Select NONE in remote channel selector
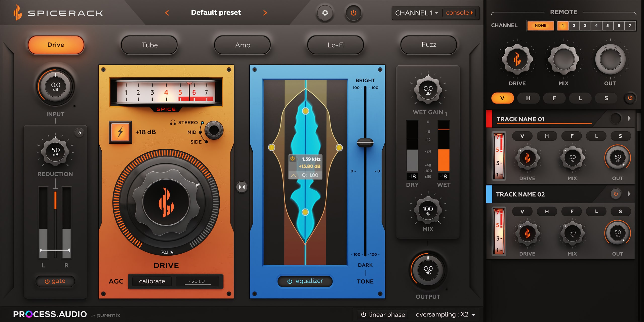Screen dimensions: 644x322 click(x=541, y=25)
